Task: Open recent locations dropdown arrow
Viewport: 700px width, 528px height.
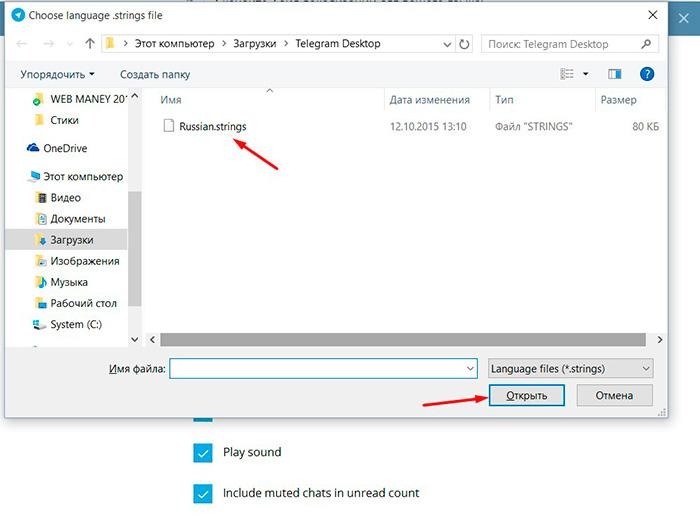Action: (70, 44)
